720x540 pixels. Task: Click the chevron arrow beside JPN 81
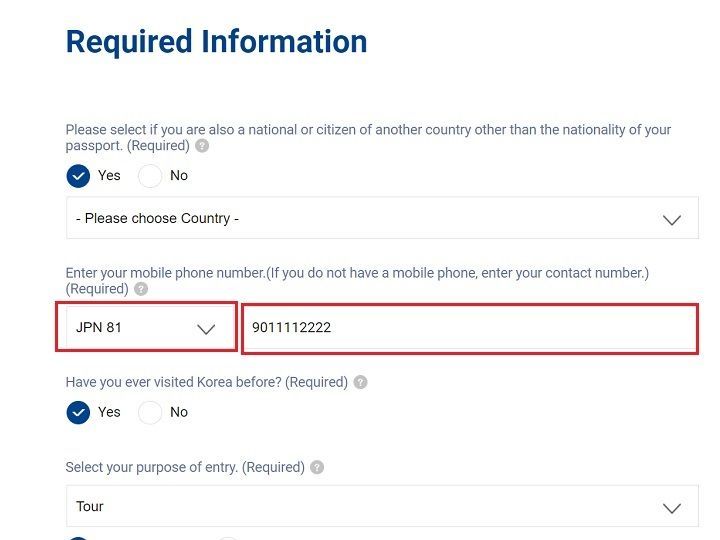tap(206, 328)
